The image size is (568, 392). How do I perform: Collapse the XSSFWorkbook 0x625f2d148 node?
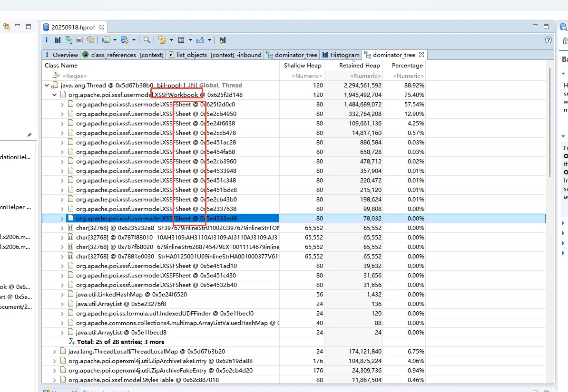click(x=54, y=95)
